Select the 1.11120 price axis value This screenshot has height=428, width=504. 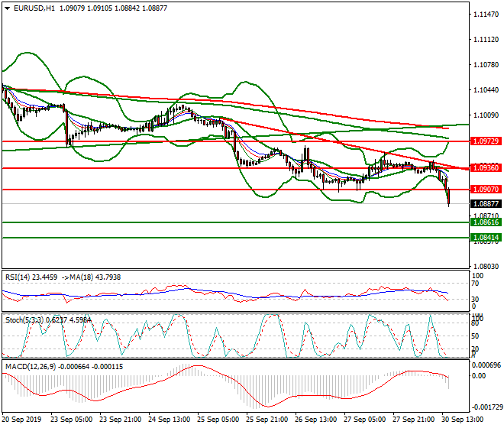pyautogui.click(x=486, y=40)
